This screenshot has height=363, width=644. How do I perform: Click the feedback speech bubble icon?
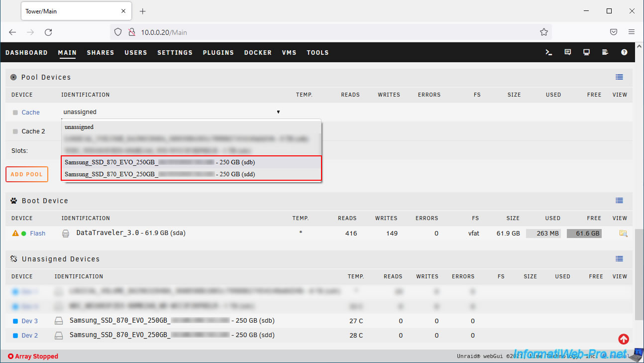click(x=568, y=52)
